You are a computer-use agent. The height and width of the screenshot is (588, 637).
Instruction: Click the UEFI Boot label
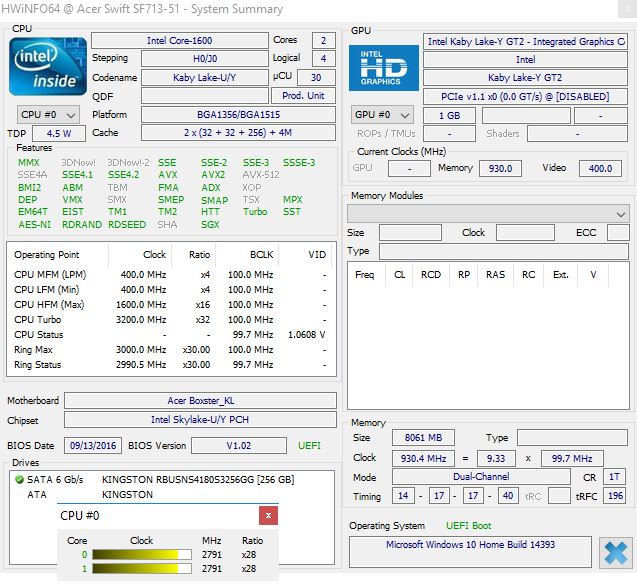pyautogui.click(x=468, y=526)
